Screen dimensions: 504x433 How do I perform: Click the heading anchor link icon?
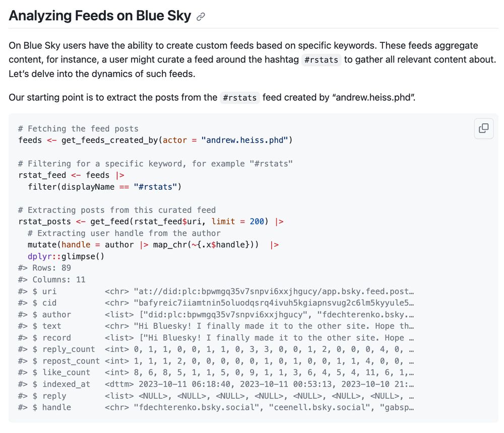click(201, 17)
